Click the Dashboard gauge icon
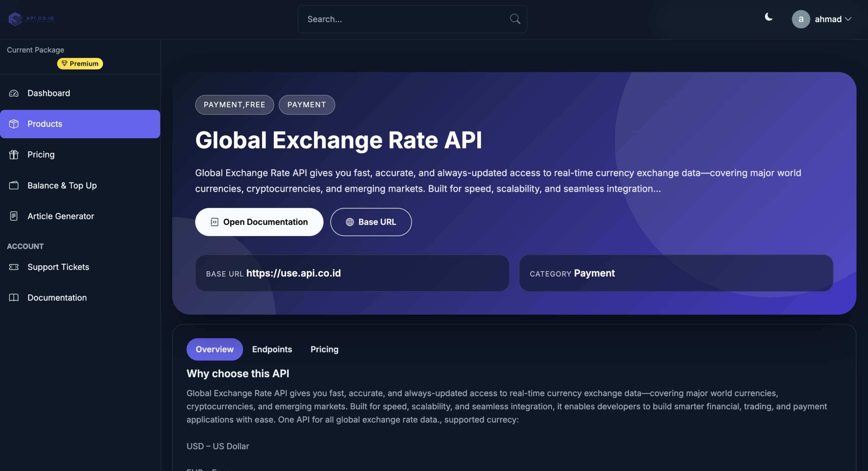The image size is (868, 471). pos(14,93)
